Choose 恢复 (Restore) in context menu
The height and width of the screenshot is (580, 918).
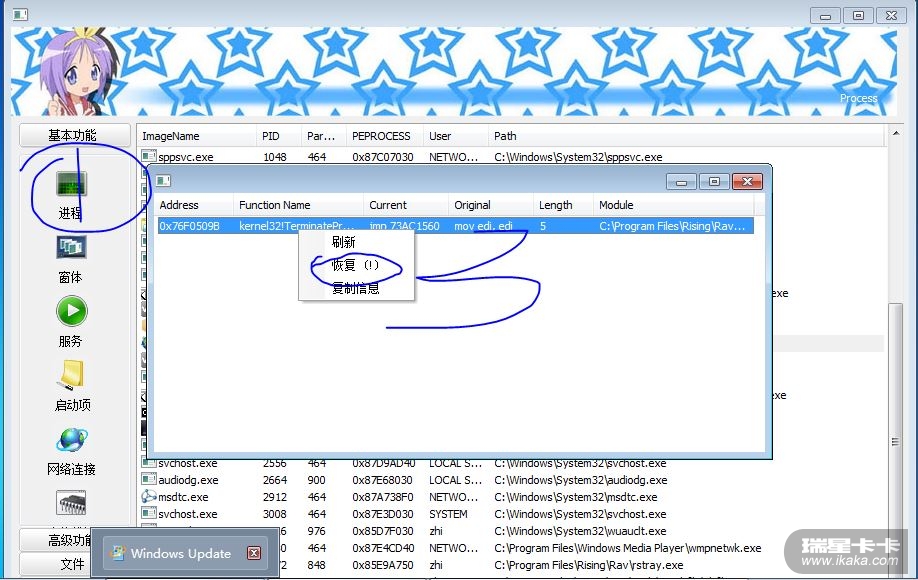(x=355, y=265)
